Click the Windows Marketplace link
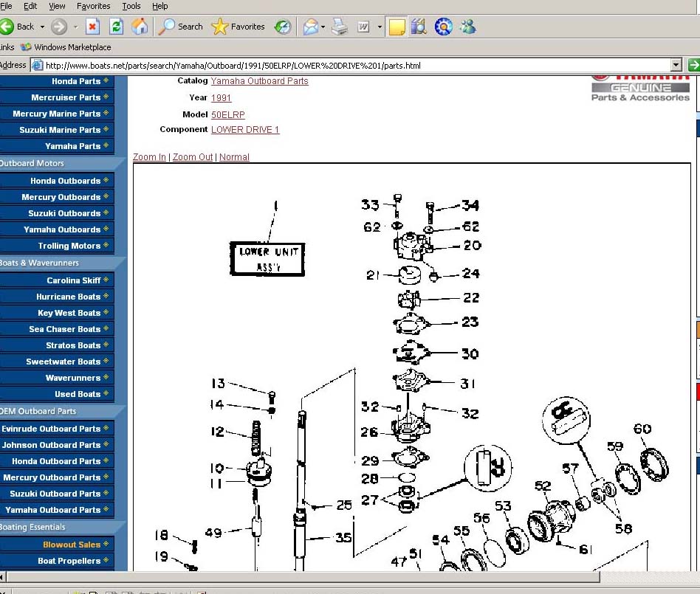700x594 pixels. coord(66,47)
